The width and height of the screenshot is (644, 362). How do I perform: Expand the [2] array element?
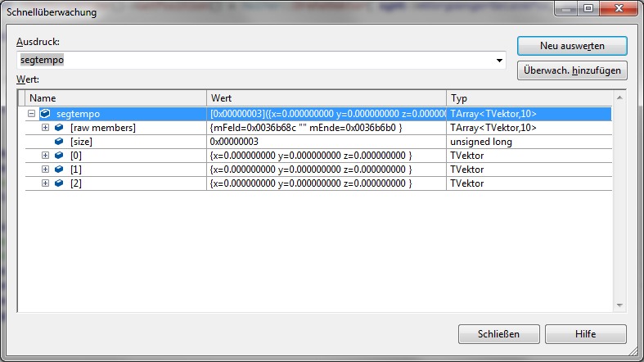pos(46,183)
